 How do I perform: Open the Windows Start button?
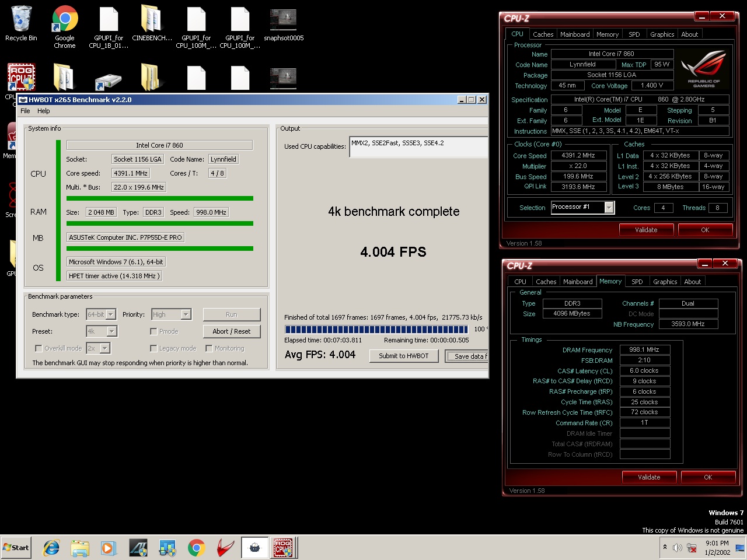click(16, 548)
